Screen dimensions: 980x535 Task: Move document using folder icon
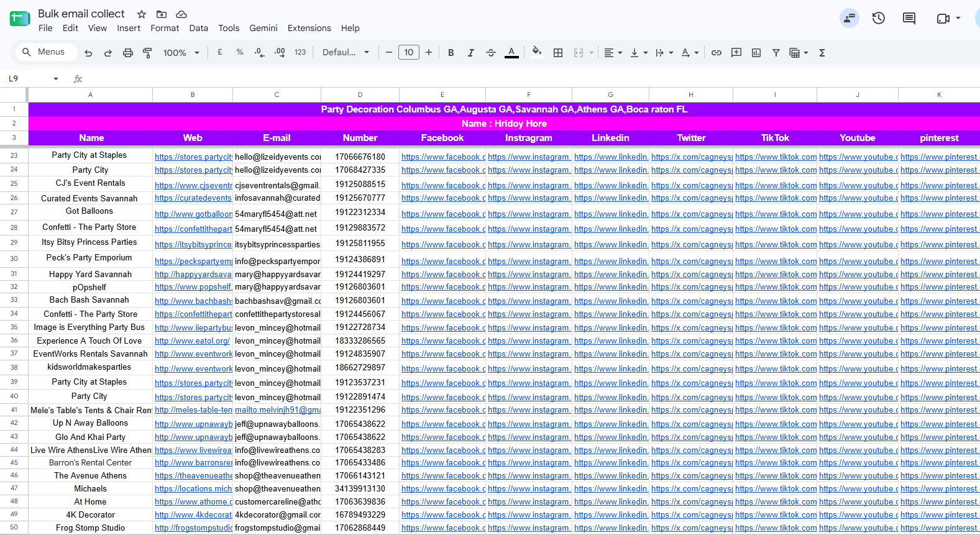pos(162,14)
